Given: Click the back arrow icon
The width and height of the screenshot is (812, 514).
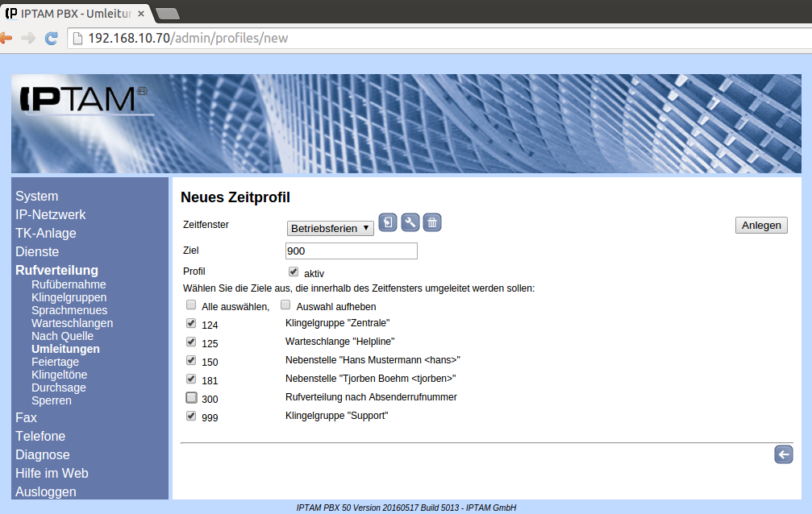Looking at the screenshot, I should 783,455.
